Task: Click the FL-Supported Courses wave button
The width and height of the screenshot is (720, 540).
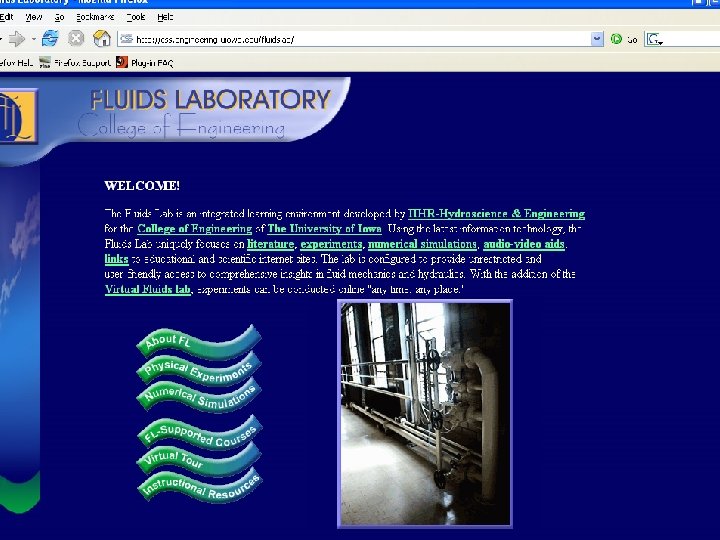Action: (199, 433)
